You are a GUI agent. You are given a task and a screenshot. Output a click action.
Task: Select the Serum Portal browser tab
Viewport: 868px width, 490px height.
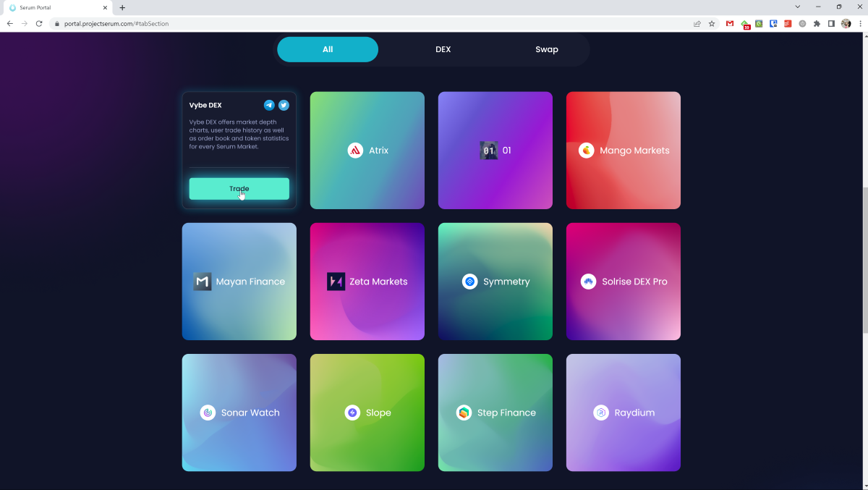coord(58,7)
